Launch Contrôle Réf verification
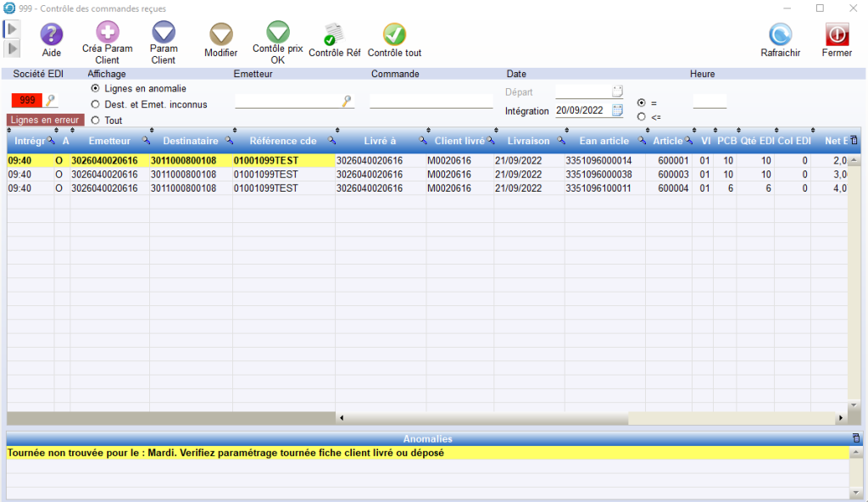The height and width of the screenshot is (502, 868). click(334, 35)
